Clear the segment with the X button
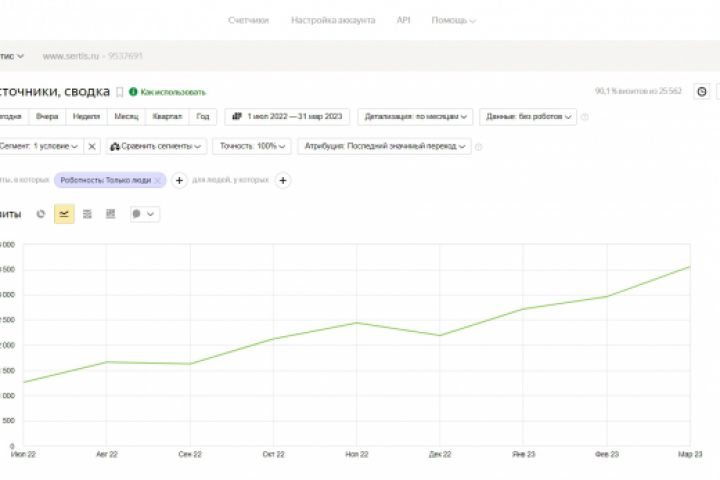Viewport: 720px width, 480px height. coord(92,146)
